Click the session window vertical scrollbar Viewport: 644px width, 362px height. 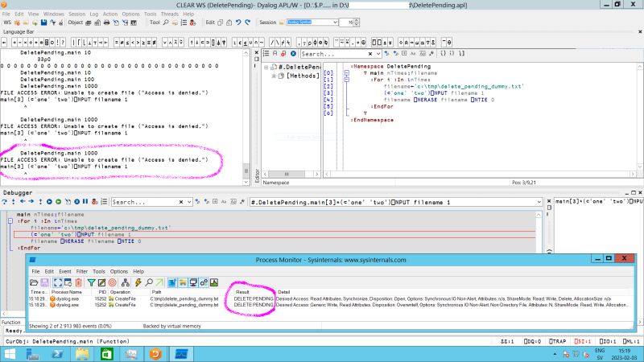coord(246,117)
